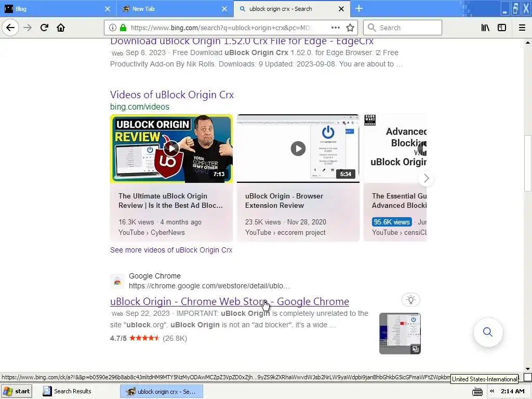Click the scrollbar down arrow
532x399 pixels.
(x=528, y=369)
